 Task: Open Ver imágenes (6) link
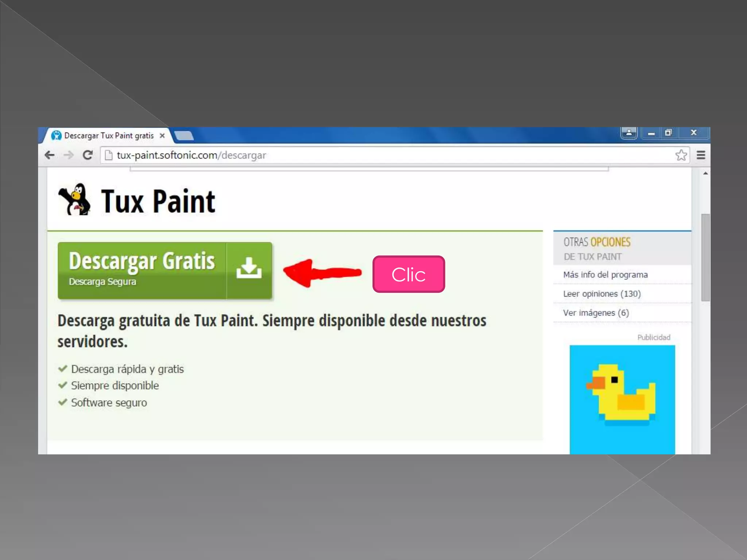point(596,313)
